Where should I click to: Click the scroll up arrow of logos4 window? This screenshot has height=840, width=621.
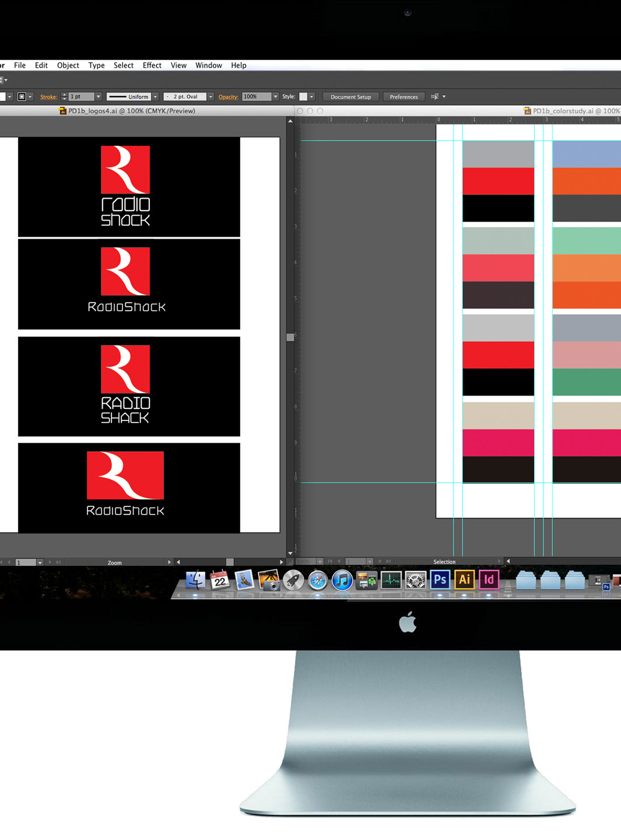tap(290, 121)
